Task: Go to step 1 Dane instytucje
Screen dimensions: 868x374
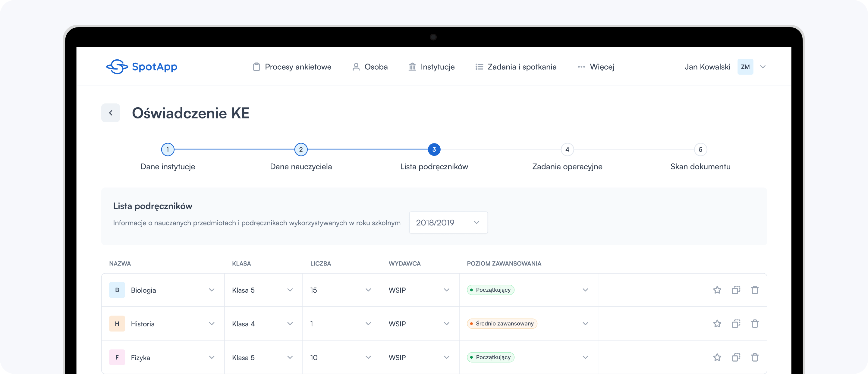Action: pos(168,157)
